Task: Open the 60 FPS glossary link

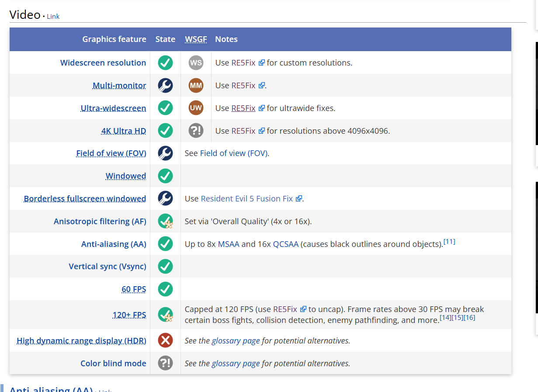Action: (x=134, y=289)
